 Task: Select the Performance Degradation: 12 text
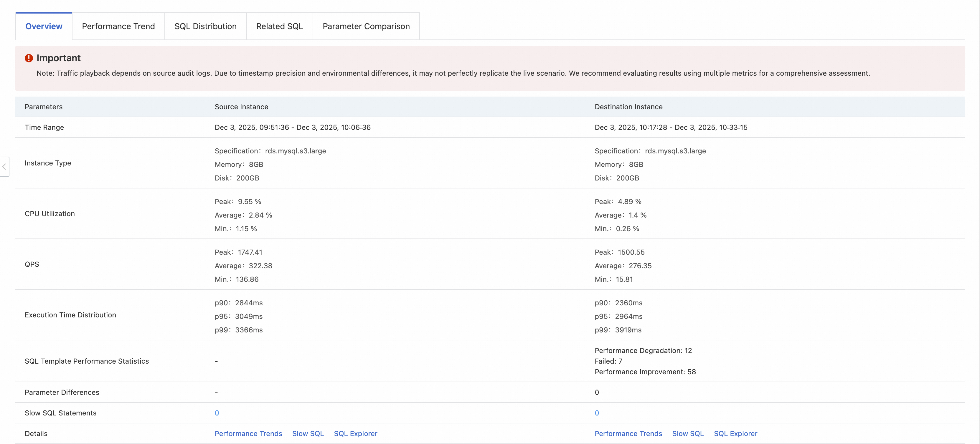(643, 350)
